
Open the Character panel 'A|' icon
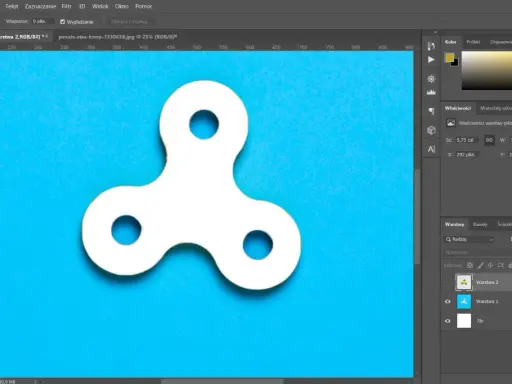tap(431, 149)
